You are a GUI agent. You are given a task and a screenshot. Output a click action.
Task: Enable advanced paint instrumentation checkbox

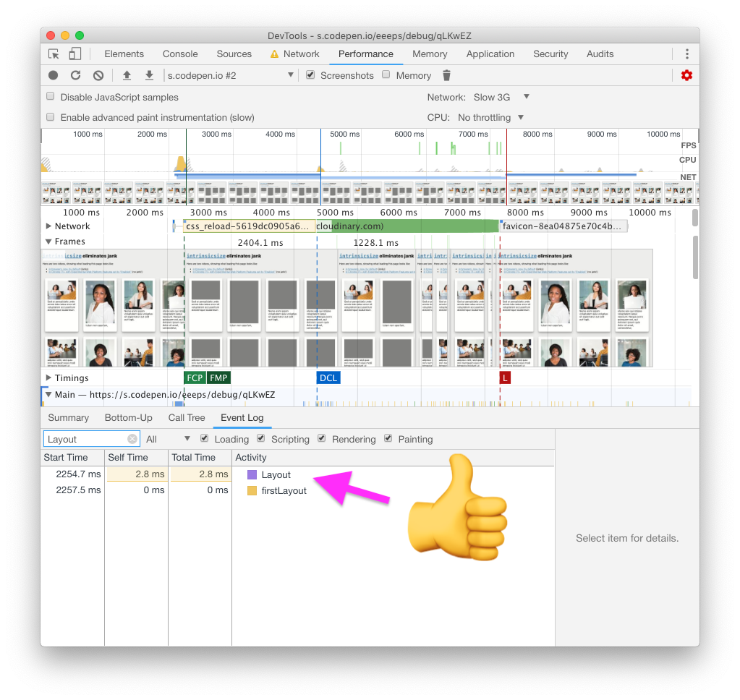pyautogui.click(x=51, y=116)
